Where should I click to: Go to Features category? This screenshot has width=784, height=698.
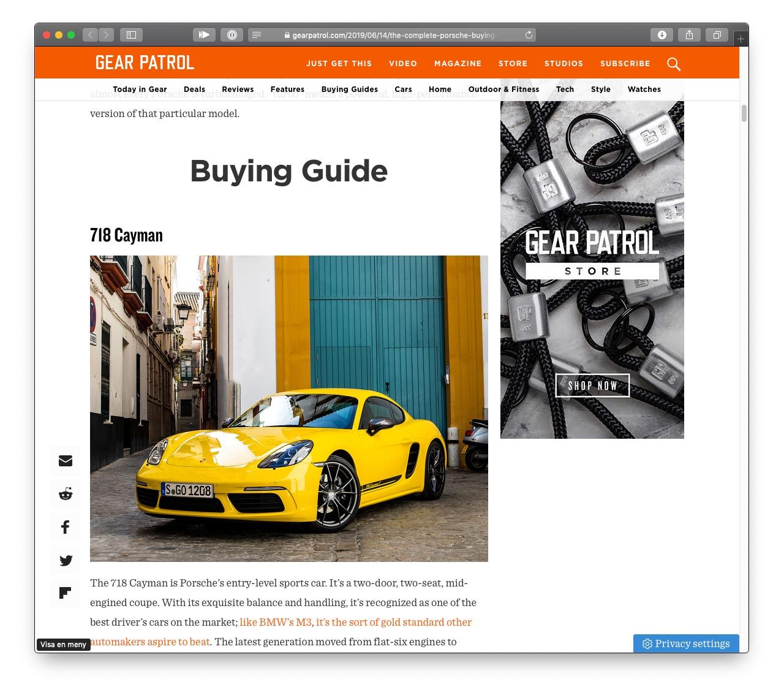[x=287, y=89]
